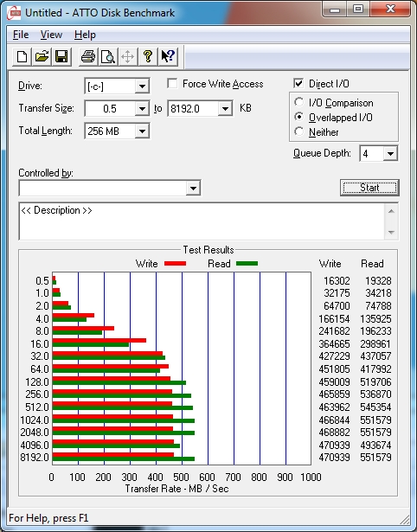Click the Description scrollbar up arrow
Screen dimensions: 417x532
click(x=391, y=211)
